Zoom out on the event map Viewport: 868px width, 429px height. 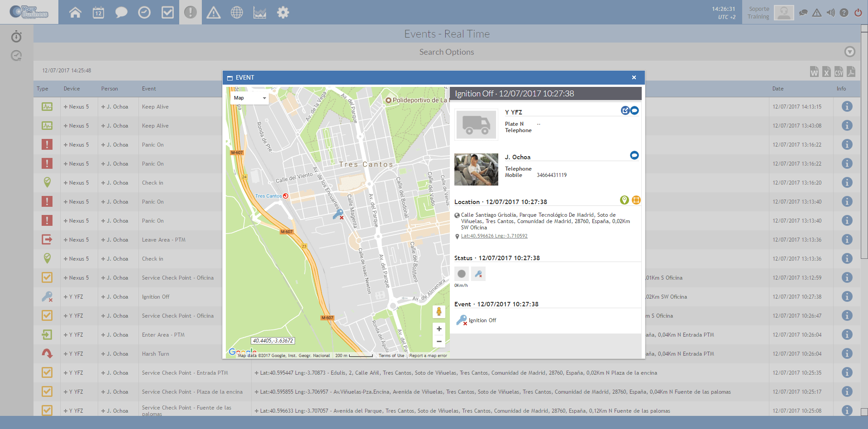[439, 341]
